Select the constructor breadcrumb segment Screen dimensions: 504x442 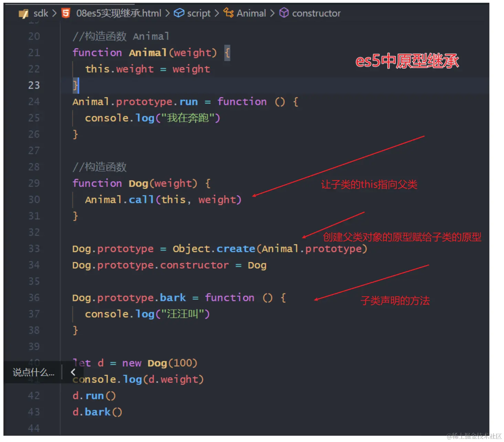[x=316, y=13]
